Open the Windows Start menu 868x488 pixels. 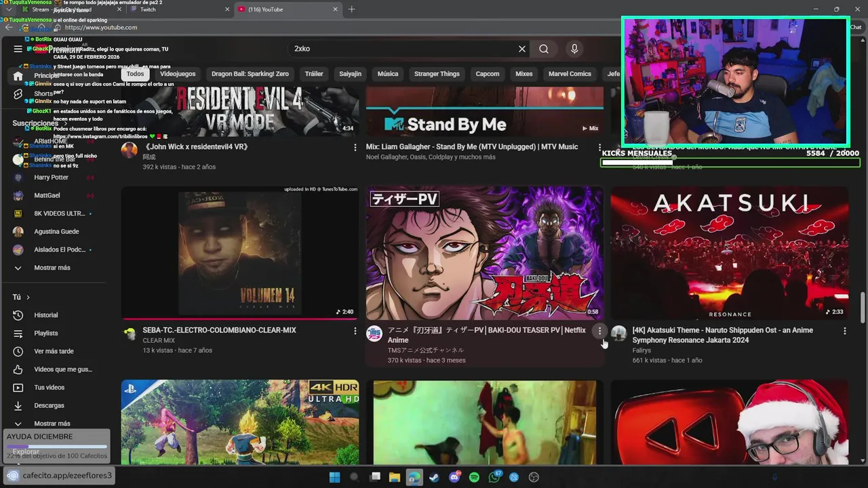[x=334, y=477]
